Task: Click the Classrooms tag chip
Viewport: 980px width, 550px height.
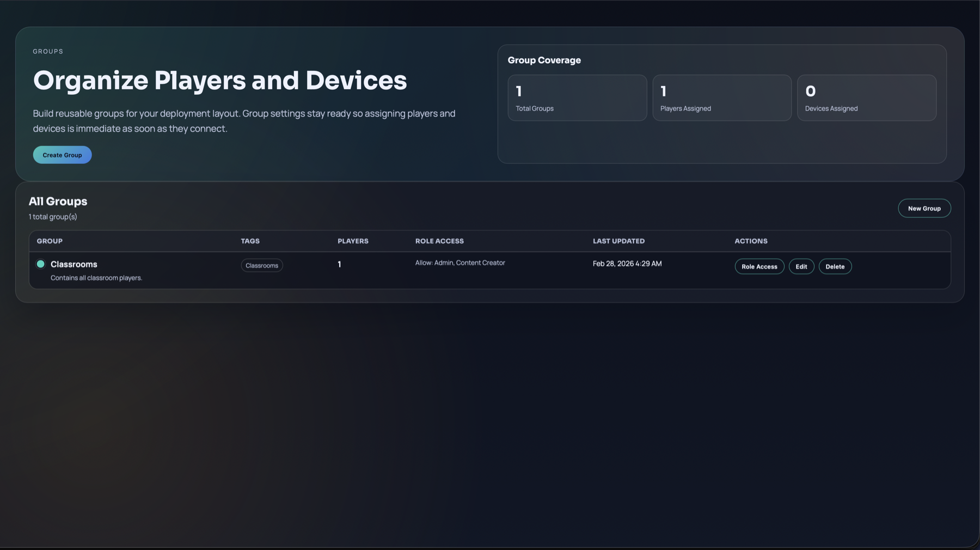Action: click(261, 265)
